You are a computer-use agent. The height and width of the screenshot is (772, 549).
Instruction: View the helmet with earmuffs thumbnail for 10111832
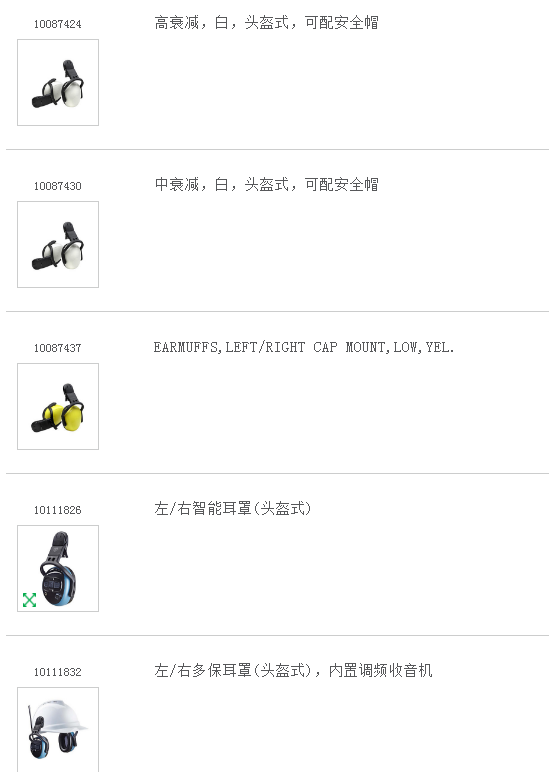coord(58,730)
